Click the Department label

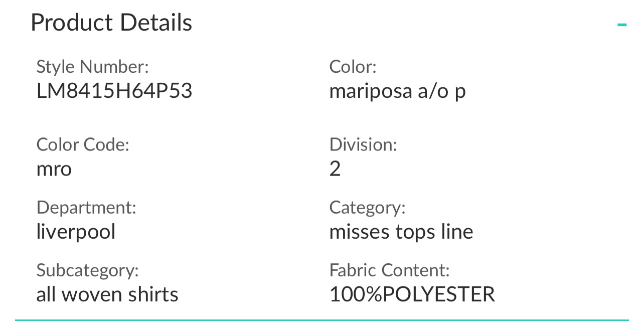point(86,207)
